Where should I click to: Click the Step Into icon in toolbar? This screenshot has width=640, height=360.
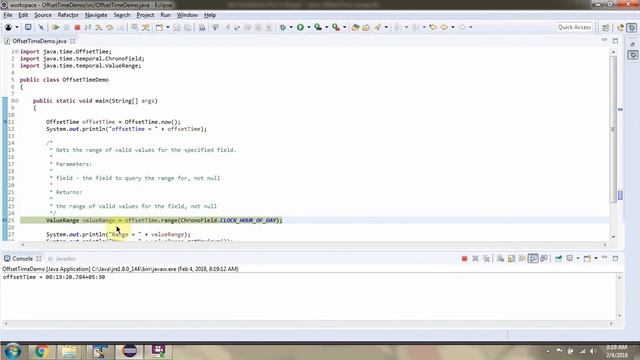click(99, 27)
